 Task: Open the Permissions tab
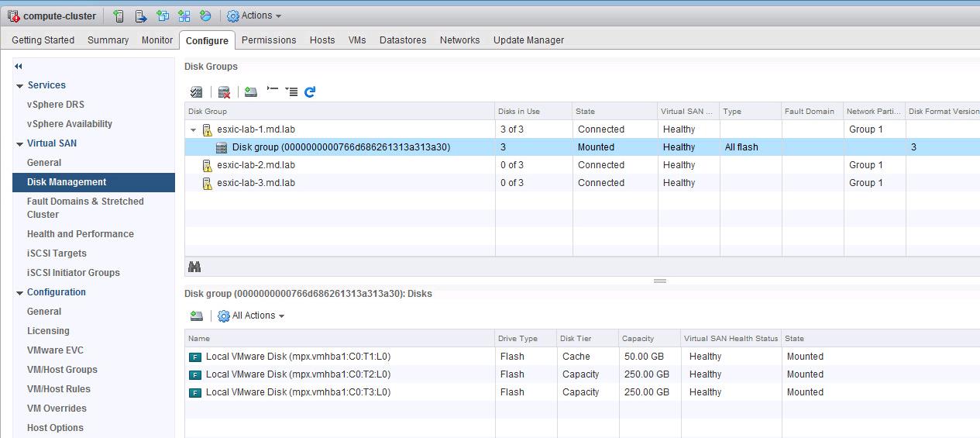pos(269,40)
